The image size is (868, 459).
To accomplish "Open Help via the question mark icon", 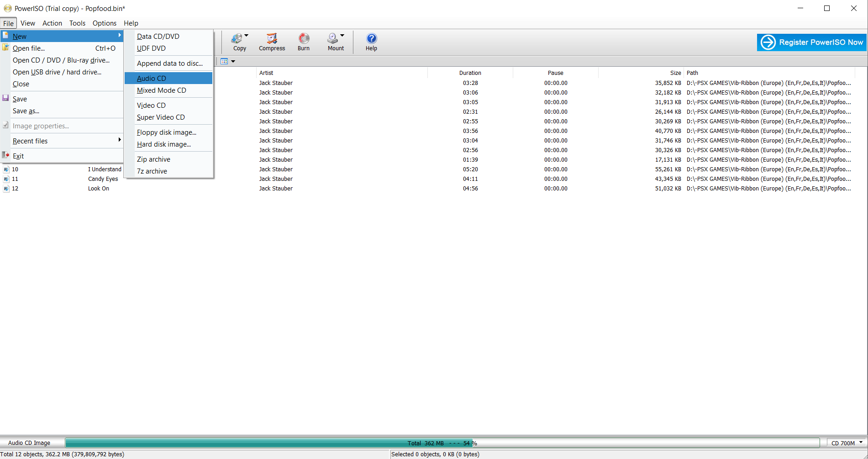I will pos(372,38).
